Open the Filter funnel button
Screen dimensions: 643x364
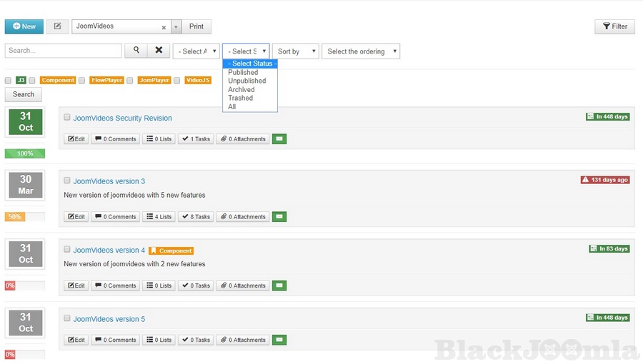point(614,26)
